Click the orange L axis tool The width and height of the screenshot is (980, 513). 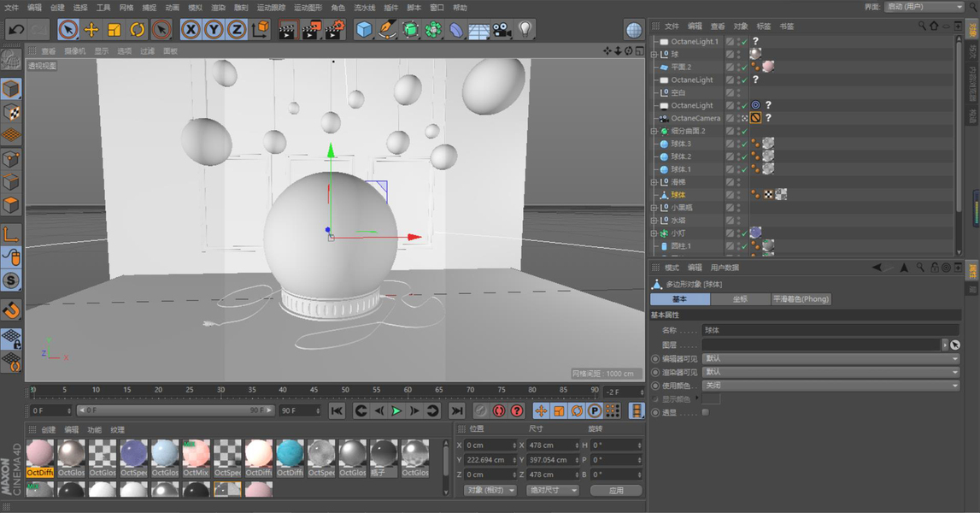10,234
